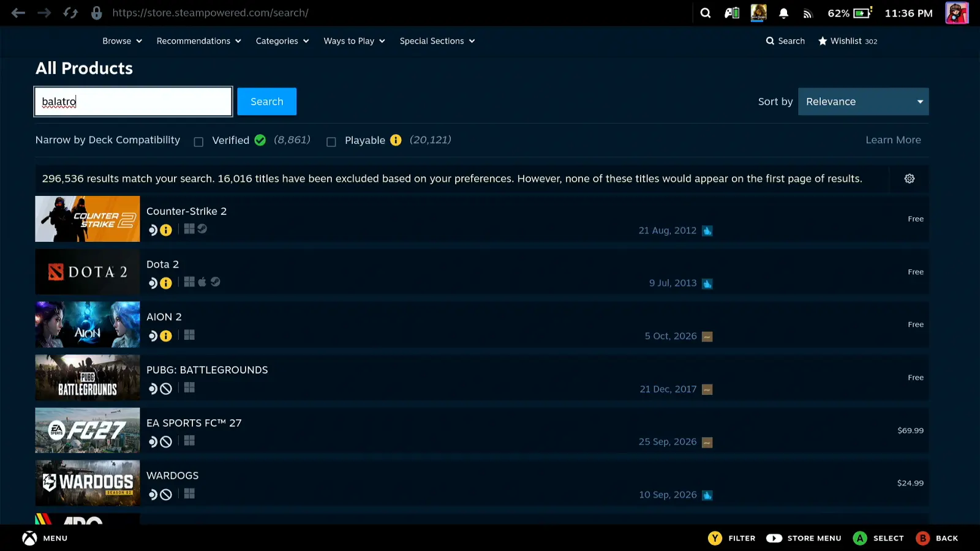Viewport: 980px width, 551px height.
Task: Click Dota 2 yellow Playable info icon
Action: pos(166,283)
